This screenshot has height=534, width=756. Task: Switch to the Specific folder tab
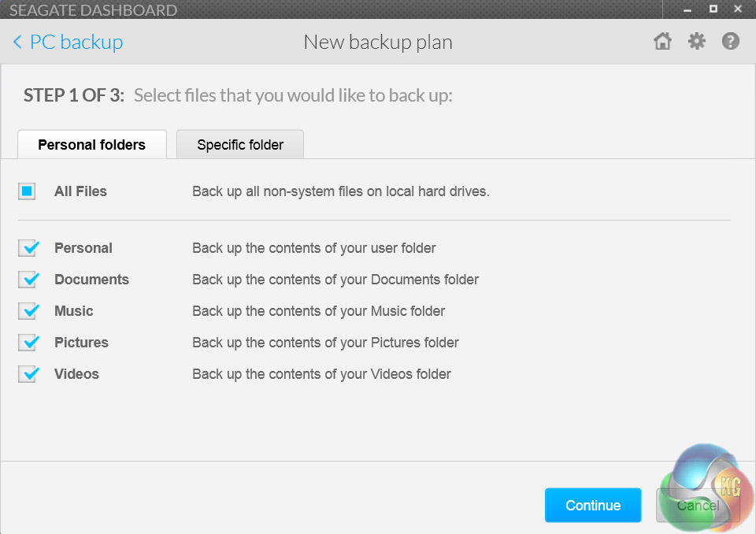pyautogui.click(x=240, y=145)
